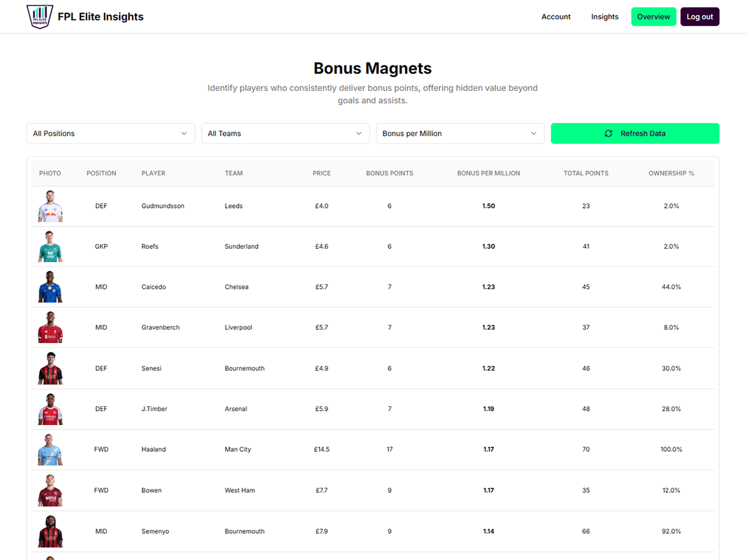The height and width of the screenshot is (560, 747).
Task: Click Semenyo's player photo
Action: tap(50, 531)
